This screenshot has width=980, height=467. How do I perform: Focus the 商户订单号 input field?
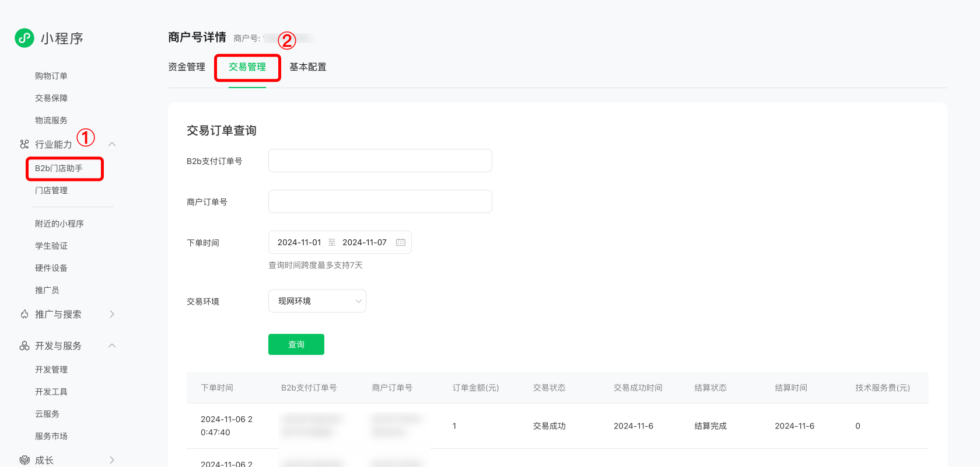click(380, 201)
